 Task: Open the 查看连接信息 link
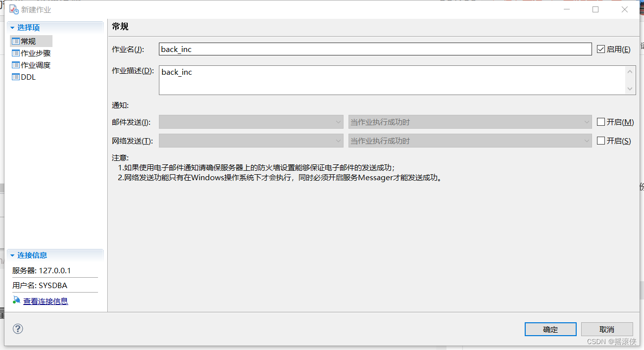[x=46, y=301]
